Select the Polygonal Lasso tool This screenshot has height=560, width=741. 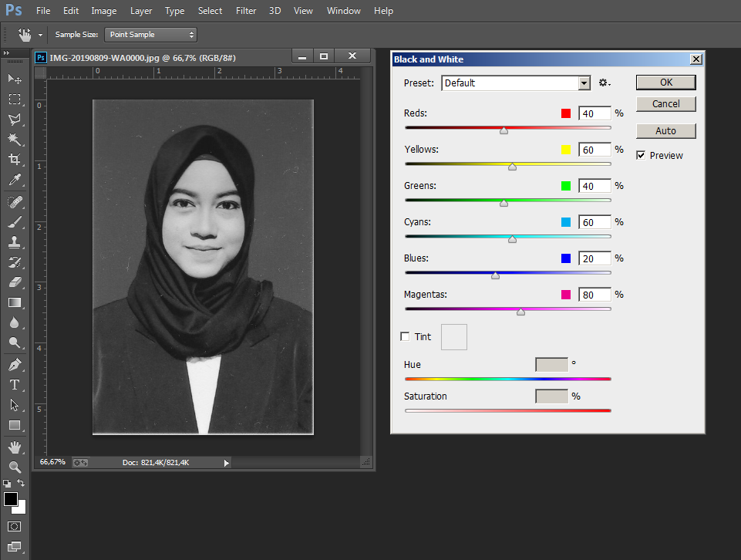[x=15, y=119]
